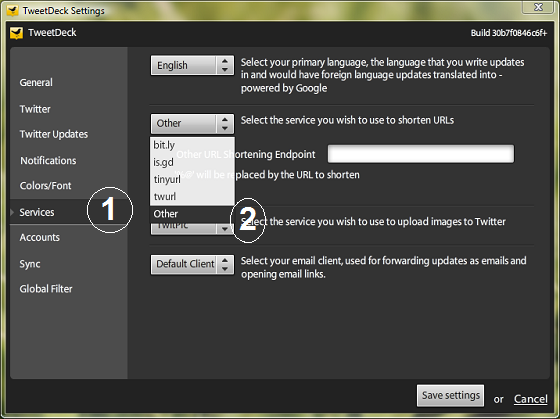560x419 pixels.
Task: Open the URL shortener dropdown showing Other
Action: (x=192, y=124)
